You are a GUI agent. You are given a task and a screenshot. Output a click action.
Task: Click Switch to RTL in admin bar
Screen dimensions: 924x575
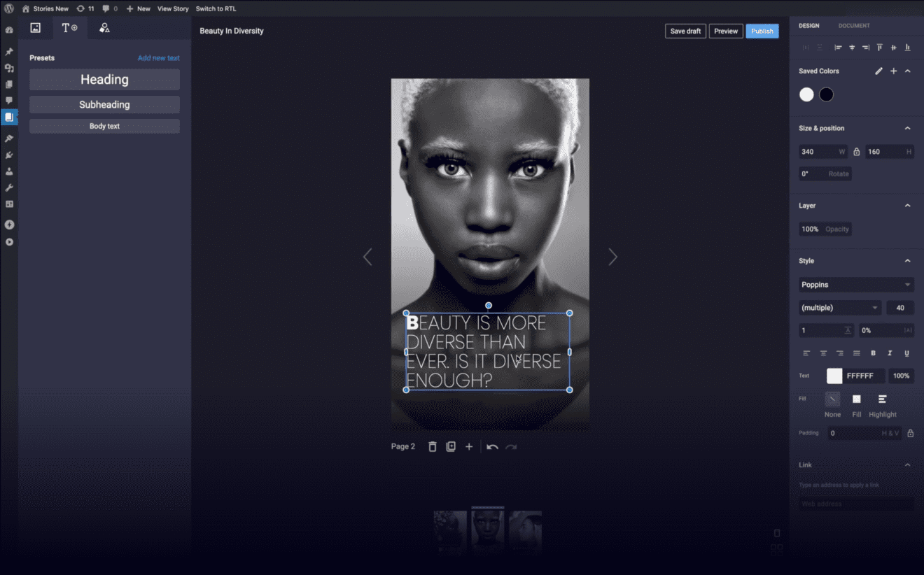(x=216, y=8)
